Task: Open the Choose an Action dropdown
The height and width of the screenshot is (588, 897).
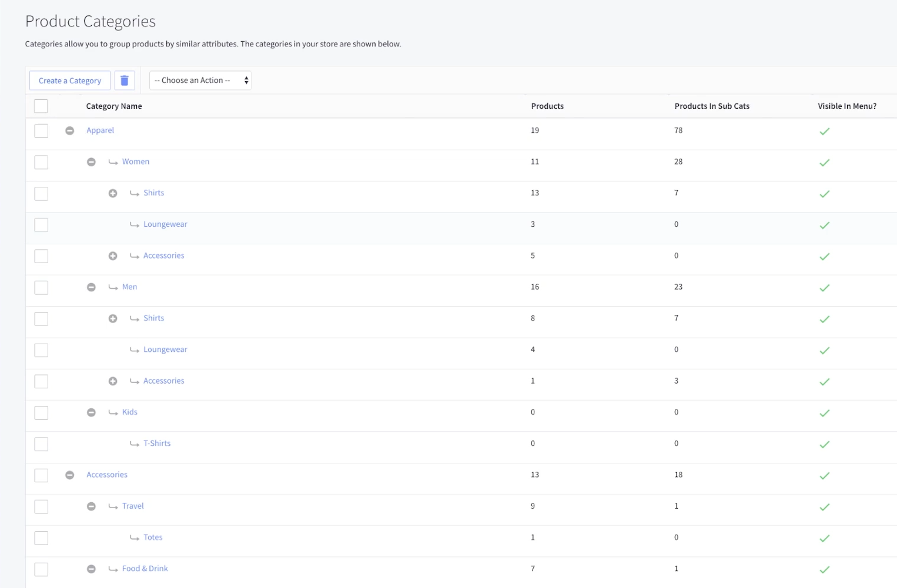Action: click(x=200, y=80)
